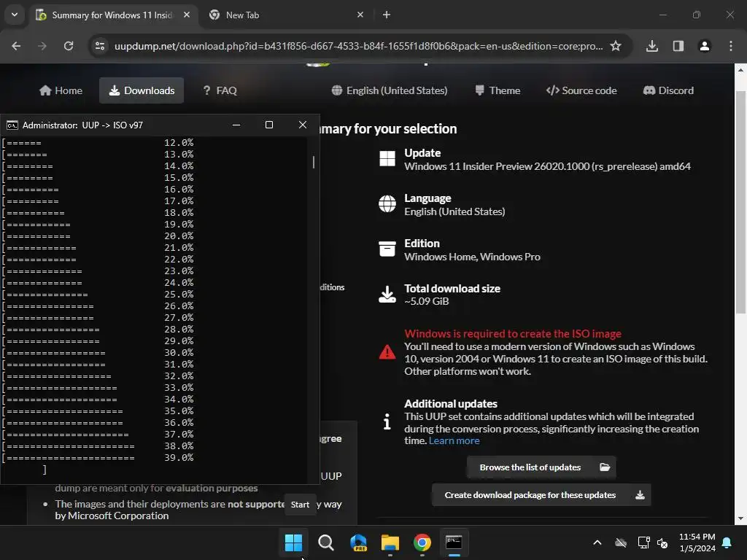This screenshot has height=560, width=747.
Task: Select the Windows Home, Windows Pro text
Action: coord(472,257)
